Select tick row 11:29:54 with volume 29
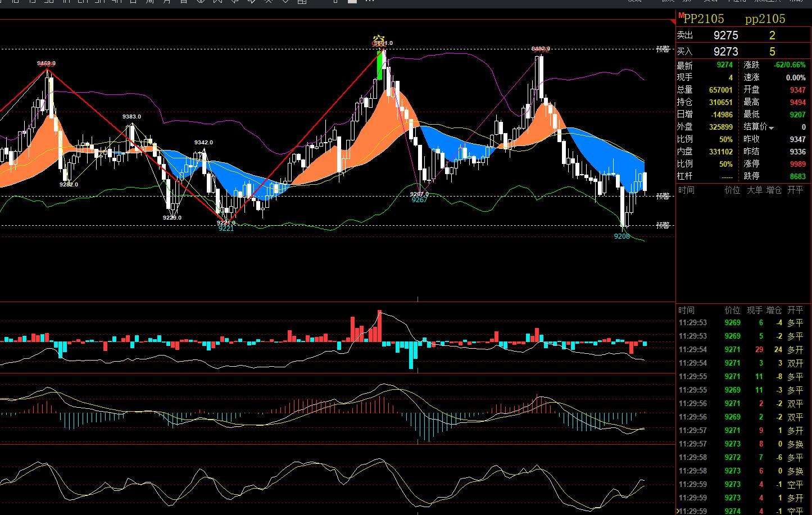The image size is (812, 515). [x=743, y=349]
